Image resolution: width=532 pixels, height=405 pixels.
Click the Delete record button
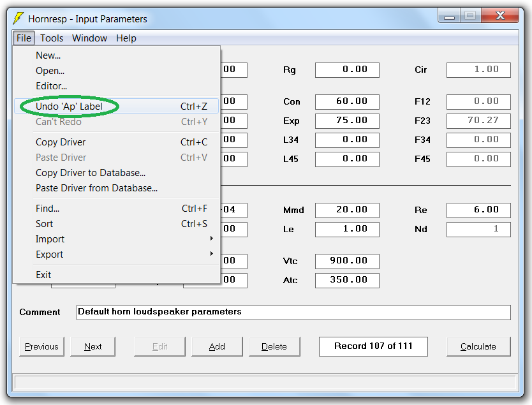point(274,346)
